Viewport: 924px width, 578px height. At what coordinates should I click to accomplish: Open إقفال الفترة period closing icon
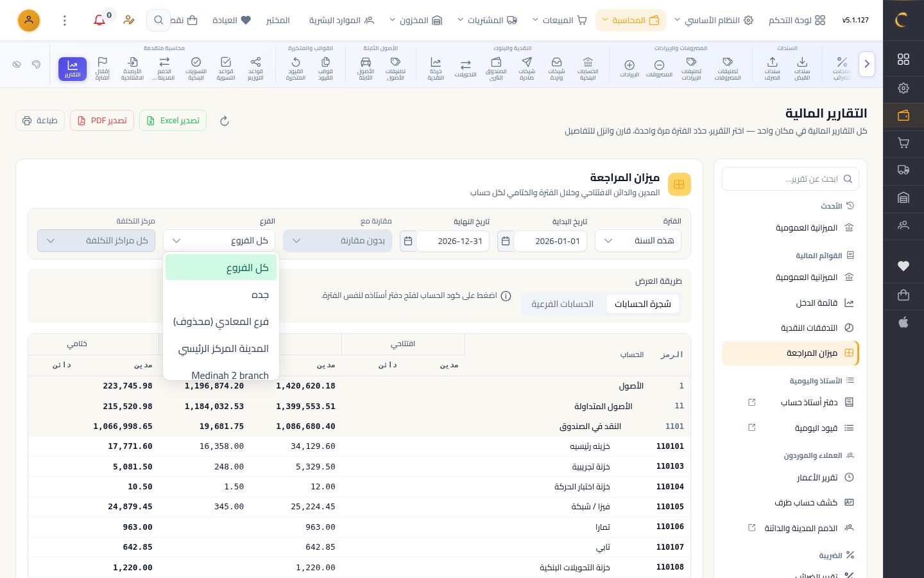(102, 69)
